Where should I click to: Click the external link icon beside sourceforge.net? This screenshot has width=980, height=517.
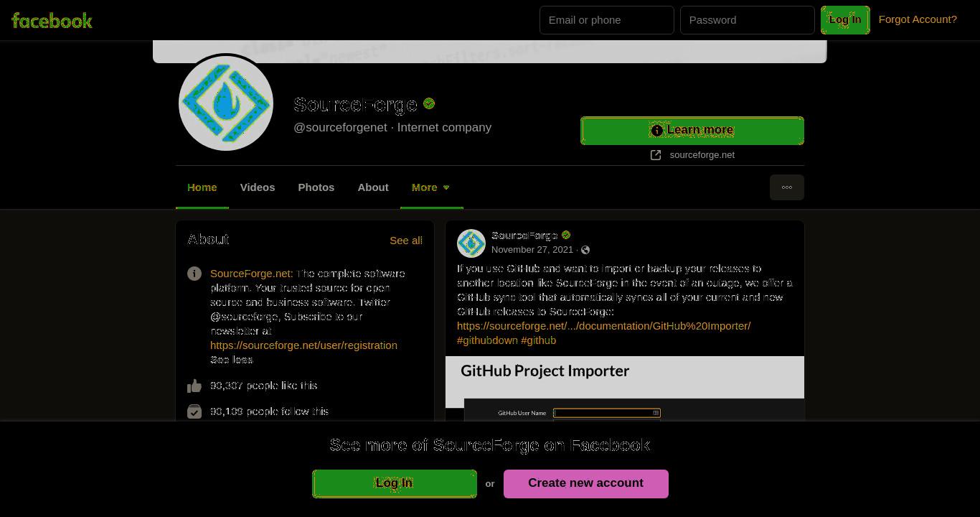click(656, 155)
